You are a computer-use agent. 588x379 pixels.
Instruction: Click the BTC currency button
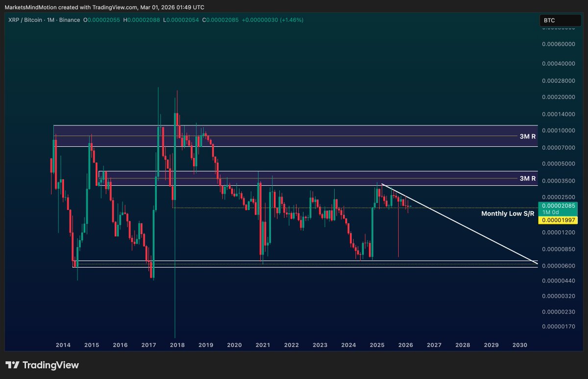(x=561, y=21)
